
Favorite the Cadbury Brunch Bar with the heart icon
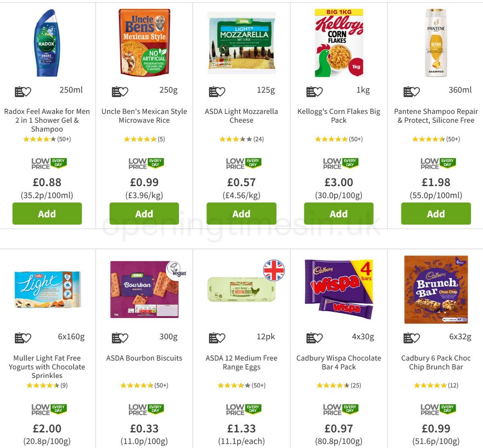tap(415, 338)
